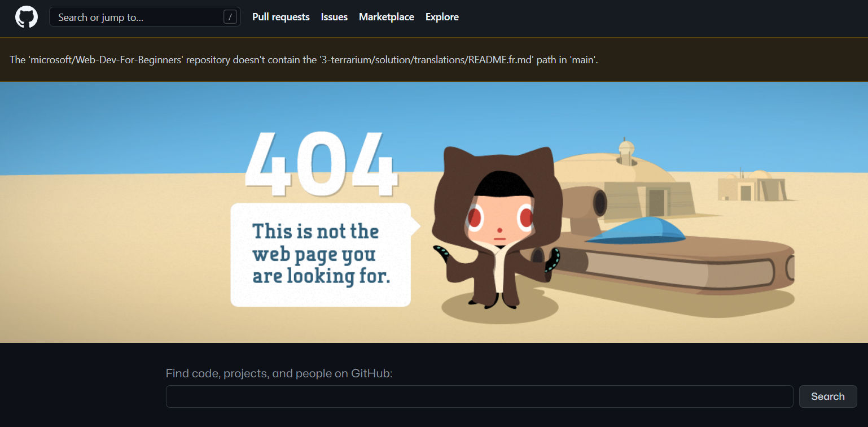Click the "/" keyboard shortcut badge
The width and height of the screenshot is (868, 427).
[229, 17]
